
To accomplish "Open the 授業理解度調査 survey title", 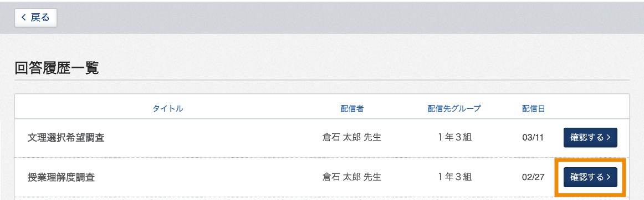I will coord(61,177).
